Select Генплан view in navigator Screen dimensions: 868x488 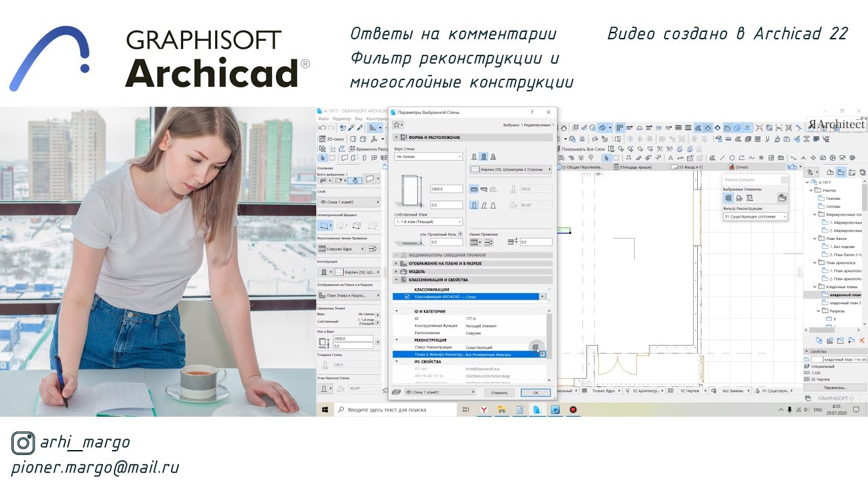pos(834,199)
